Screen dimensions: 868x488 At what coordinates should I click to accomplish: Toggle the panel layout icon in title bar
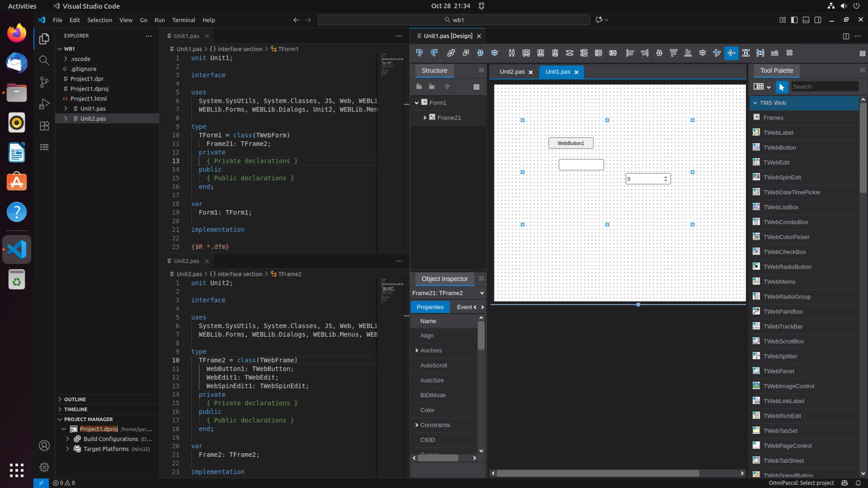806,20
